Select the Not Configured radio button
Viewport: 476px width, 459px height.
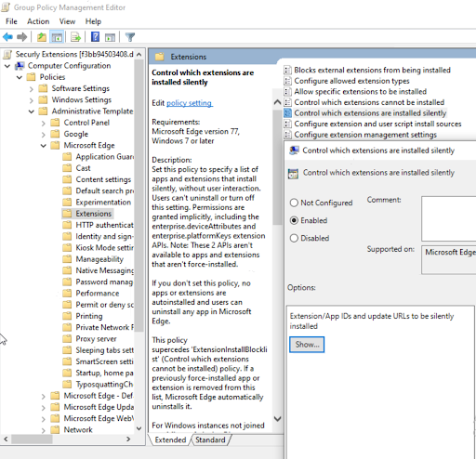pos(294,203)
